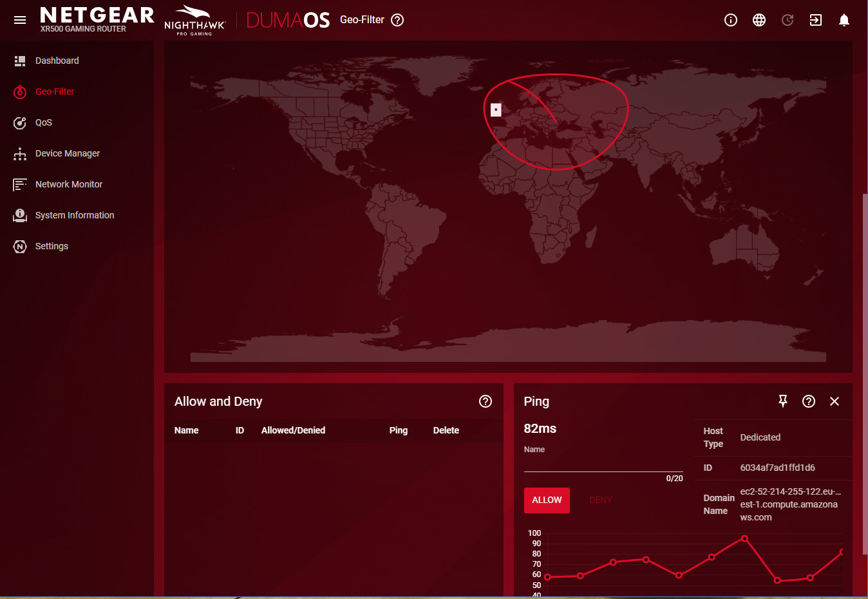Click the red ALLOW button

[x=547, y=500]
